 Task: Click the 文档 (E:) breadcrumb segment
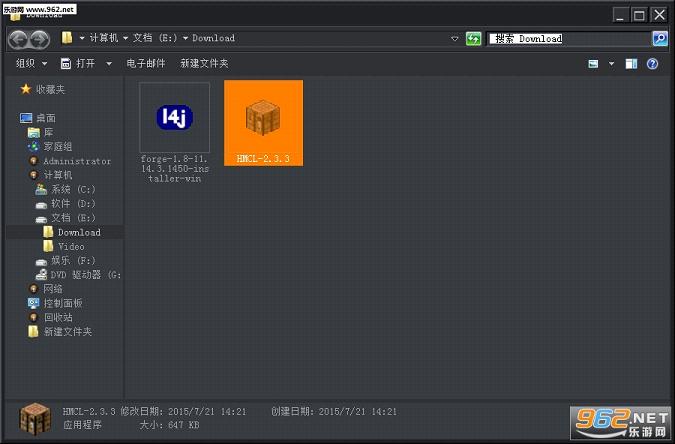click(155, 38)
